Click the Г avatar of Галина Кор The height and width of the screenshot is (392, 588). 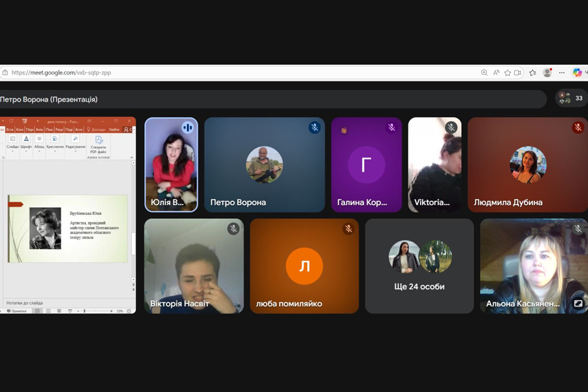coord(367,165)
